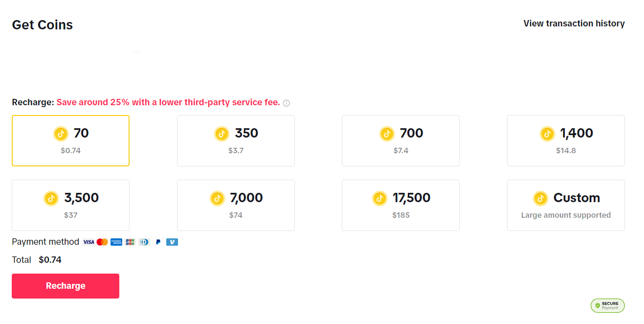The width and height of the screenshot is (644, 324).
Task: Click the Venmo payment icon
Action: coord(172,242)
